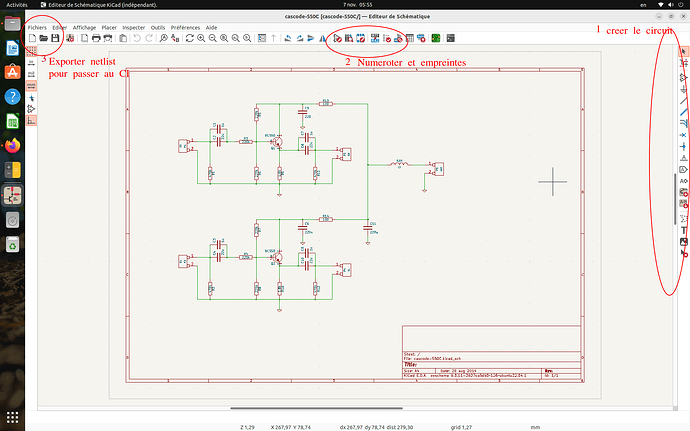Select the Add Bus tool
Viewport: 690px width, 431px height.
tap(683, 112)
